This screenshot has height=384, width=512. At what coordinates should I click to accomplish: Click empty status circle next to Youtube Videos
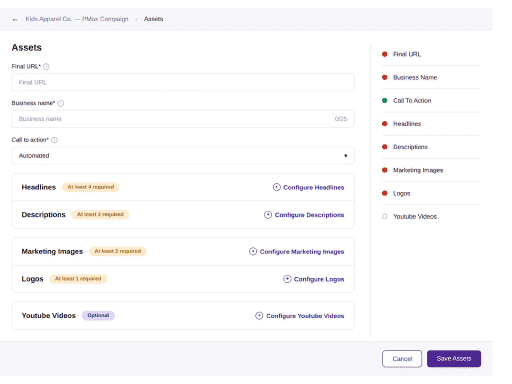coord(385,216)
